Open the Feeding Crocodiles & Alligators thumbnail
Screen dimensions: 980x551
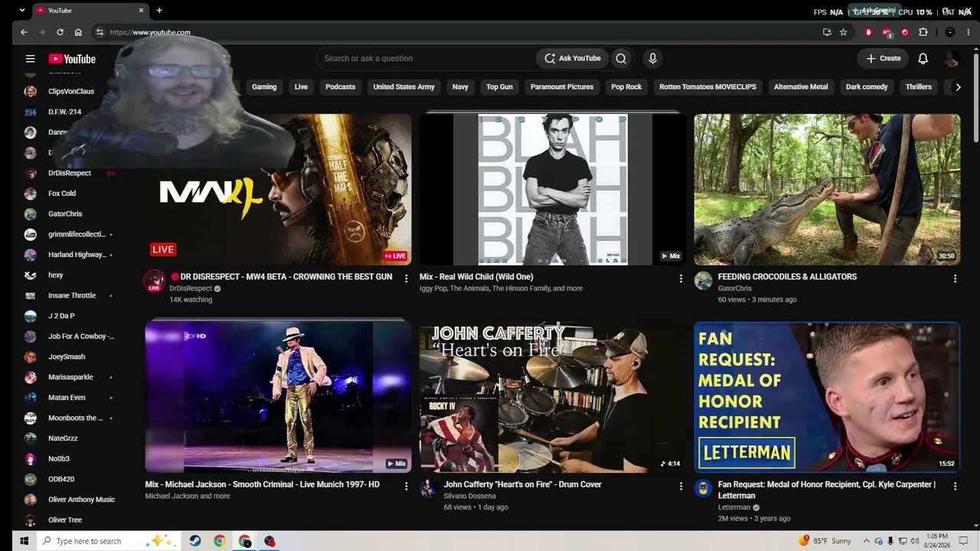(x=827, y=189)
